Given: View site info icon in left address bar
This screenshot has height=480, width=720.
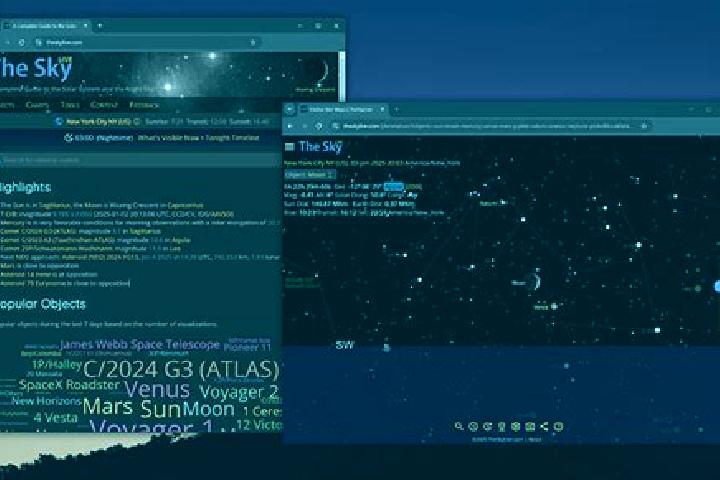Looking at the screenshot, I should 39,42.
